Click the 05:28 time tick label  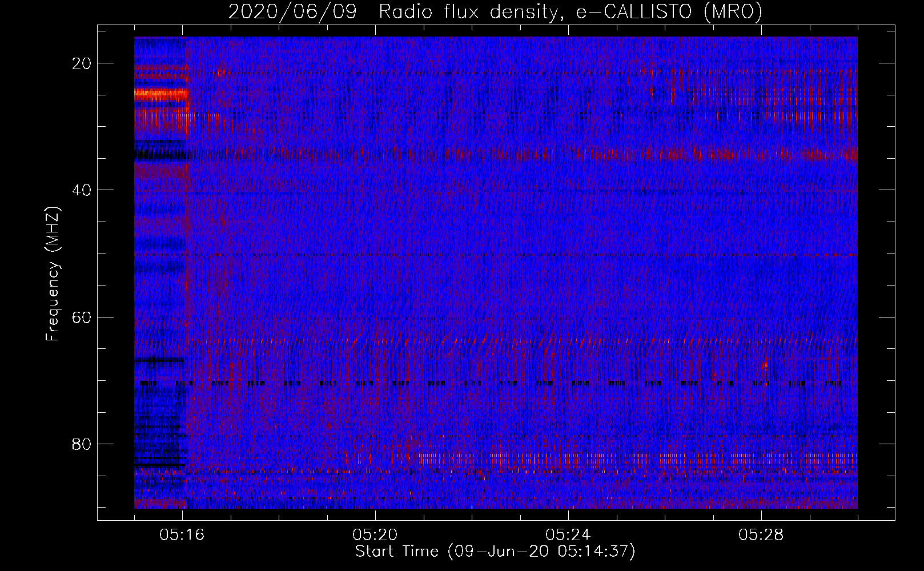(761, 535)
